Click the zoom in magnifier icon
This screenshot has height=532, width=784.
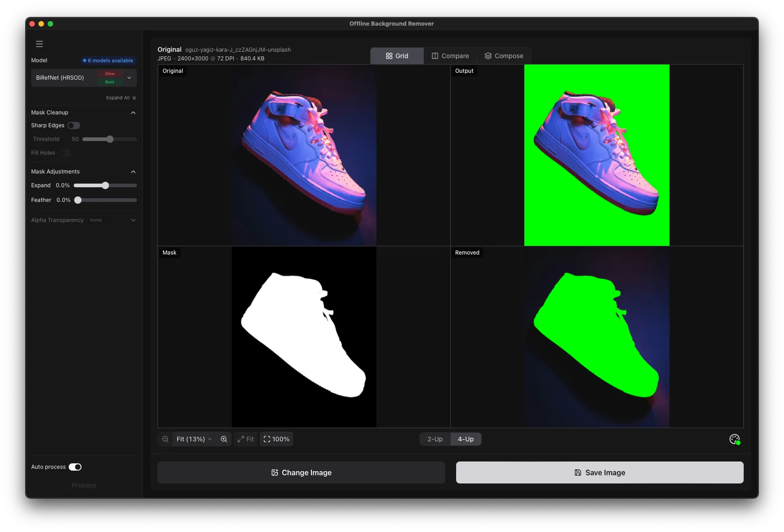pos(224,439)
